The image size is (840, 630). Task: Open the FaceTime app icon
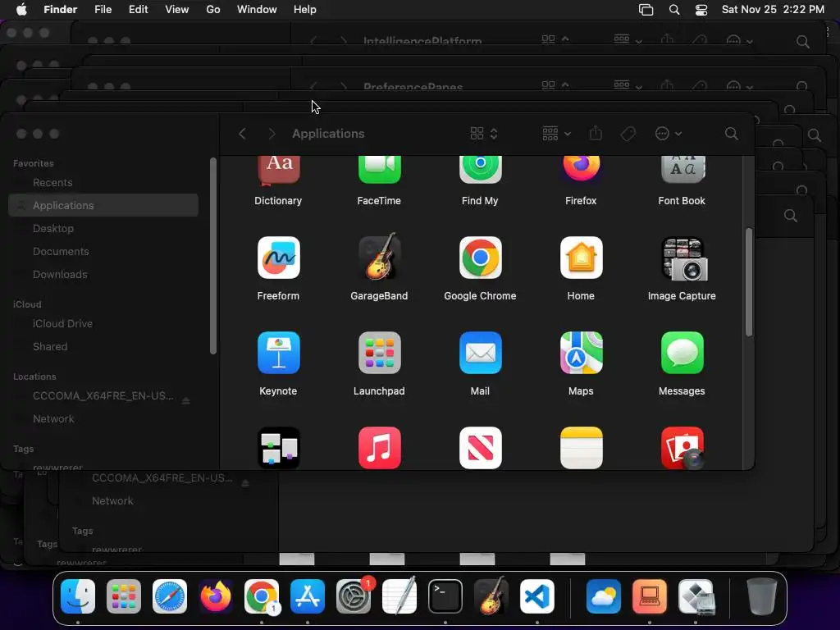tap(379, 171)
